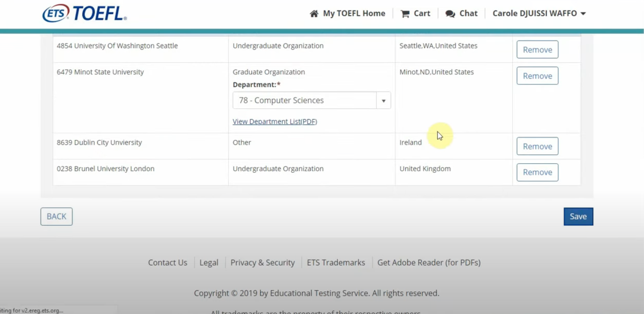This screenshot has height=314, width=644.
Task: Open View Department List PDF link
Action: (275, 122)
